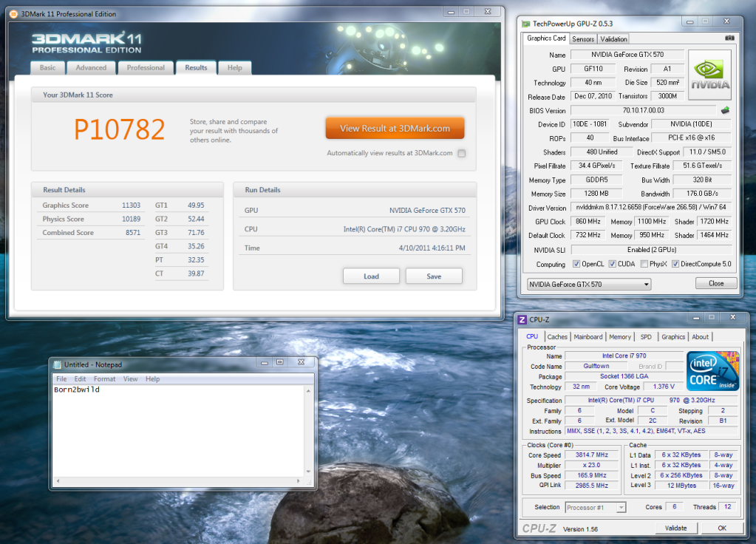This screenshot has height=544, width=756.
Task: Click the Core Speed value 3814.7 MHz
Action: [x=592, y=455]
